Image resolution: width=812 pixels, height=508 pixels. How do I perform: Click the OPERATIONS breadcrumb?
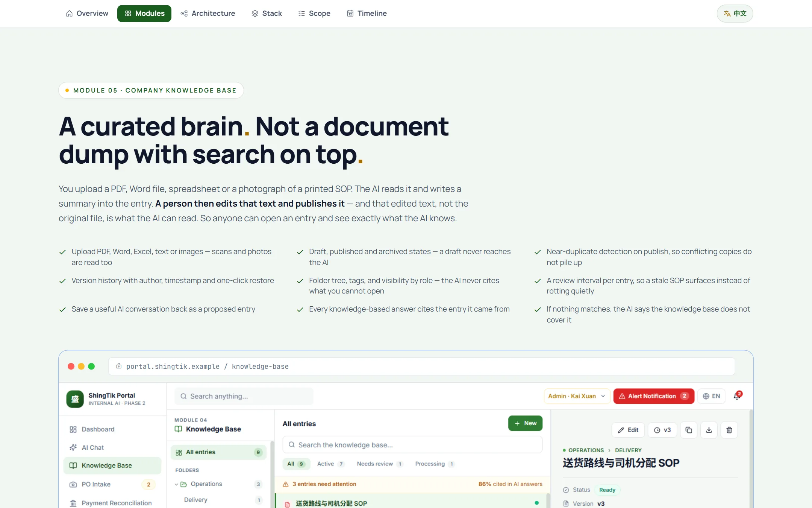[586, 450]
